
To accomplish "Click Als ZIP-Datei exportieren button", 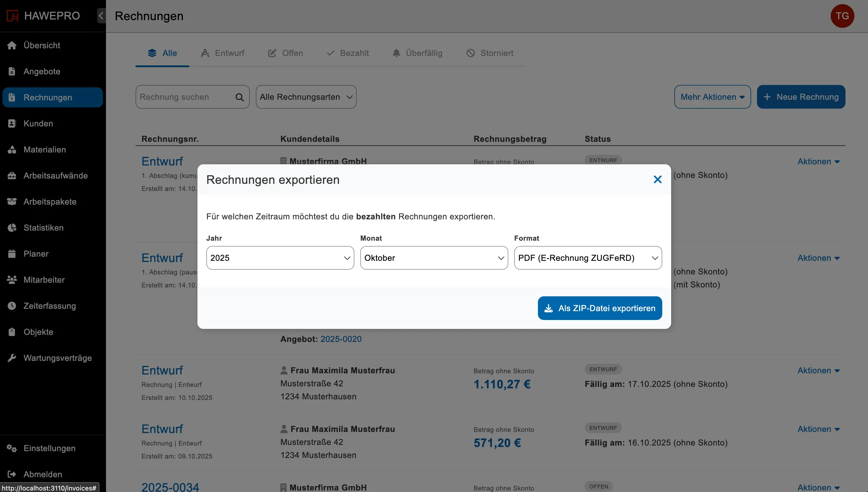I will (600, 308).
